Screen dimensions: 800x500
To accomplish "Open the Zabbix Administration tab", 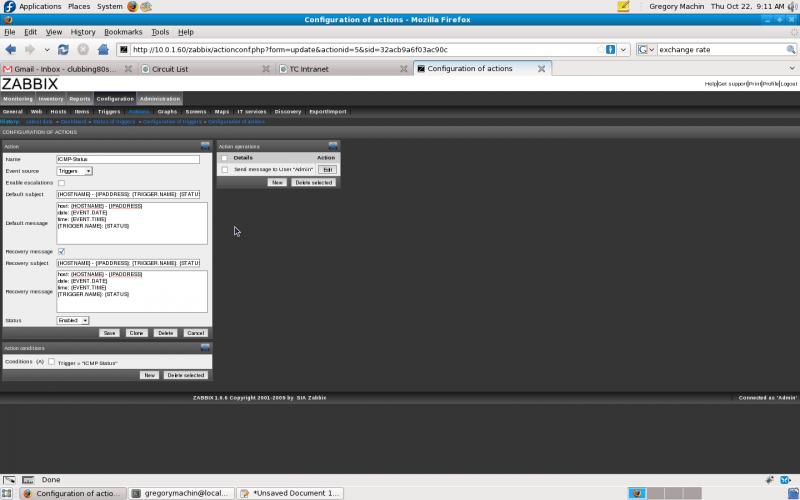I will 160,99.
